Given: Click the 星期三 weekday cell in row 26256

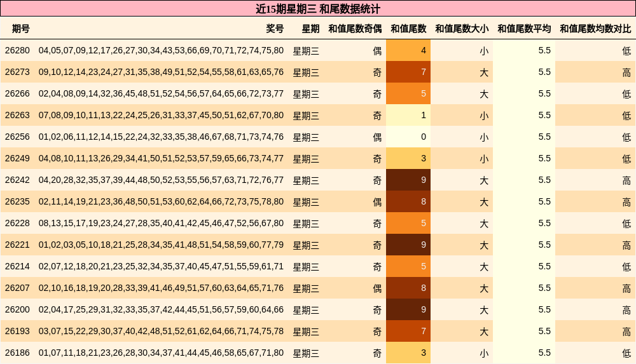Looking at the screenshot, I should [307, 137].
